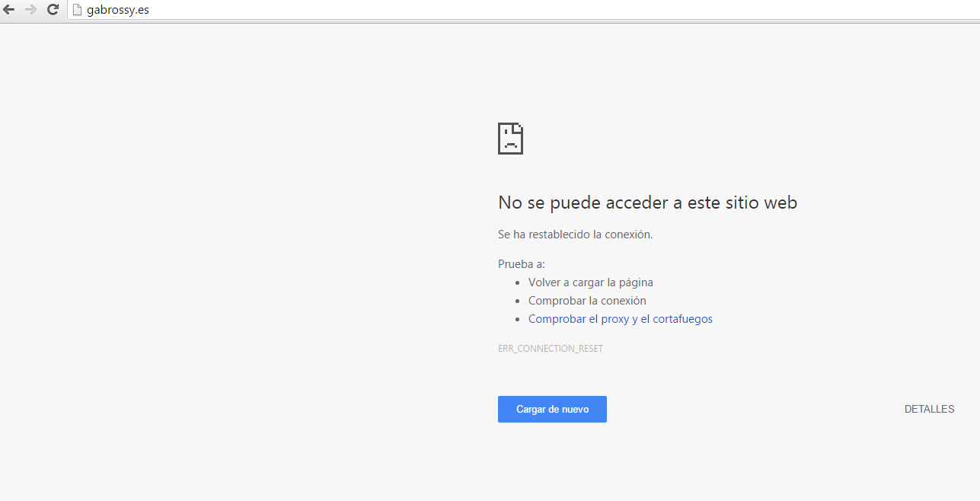
Task: Click the text 'Se ha restablecido la conexión.'
Action: 575,235
